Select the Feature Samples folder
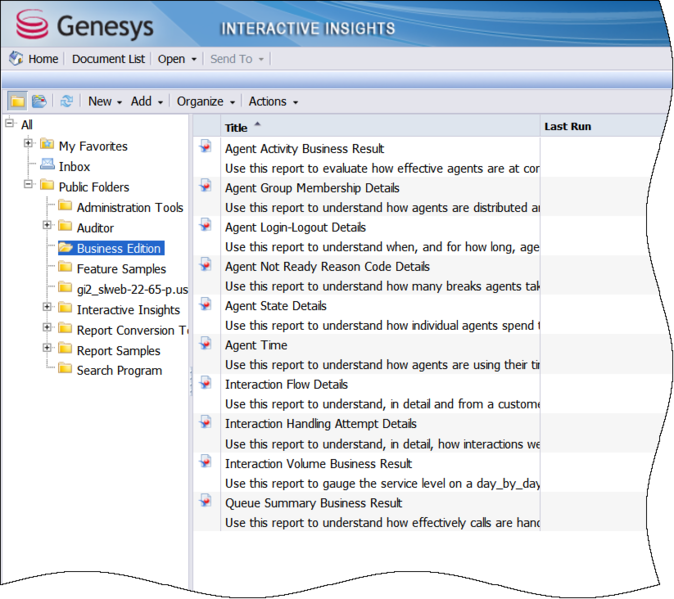 [x=121, y=268]
